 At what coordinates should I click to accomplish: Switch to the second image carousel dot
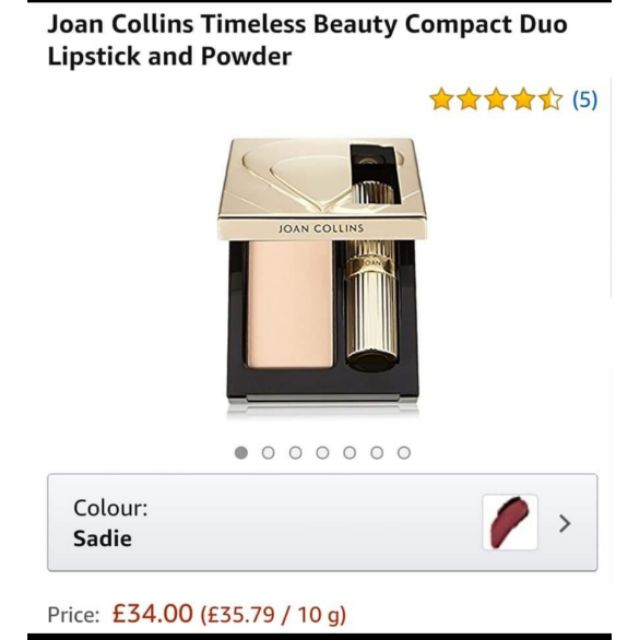pos(268,452)
